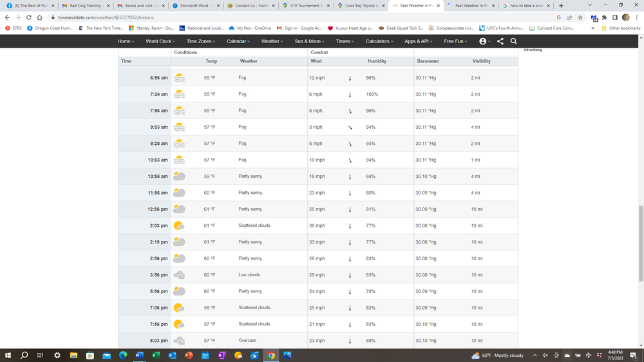This screenshot has height=362, width=644.
Task: Open the account profile icon menu
Action: [484, 41]
